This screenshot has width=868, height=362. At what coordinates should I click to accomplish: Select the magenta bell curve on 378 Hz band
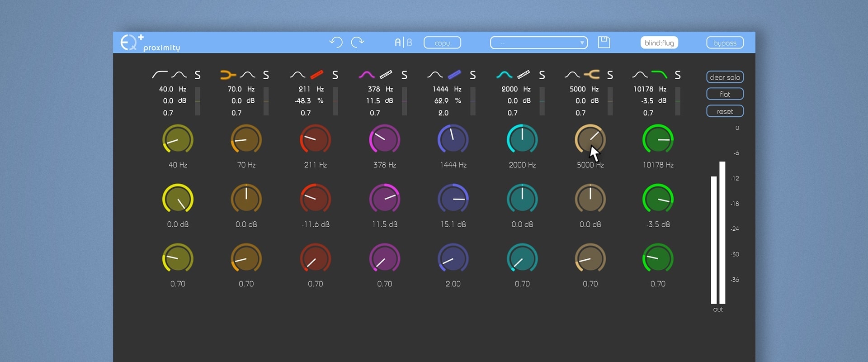tap(366, 75)
